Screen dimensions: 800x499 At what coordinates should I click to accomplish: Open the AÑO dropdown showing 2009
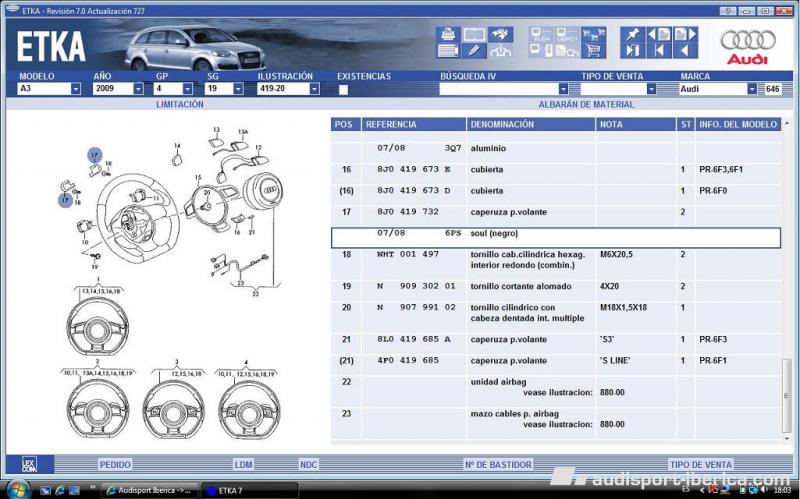pos(138,89)
